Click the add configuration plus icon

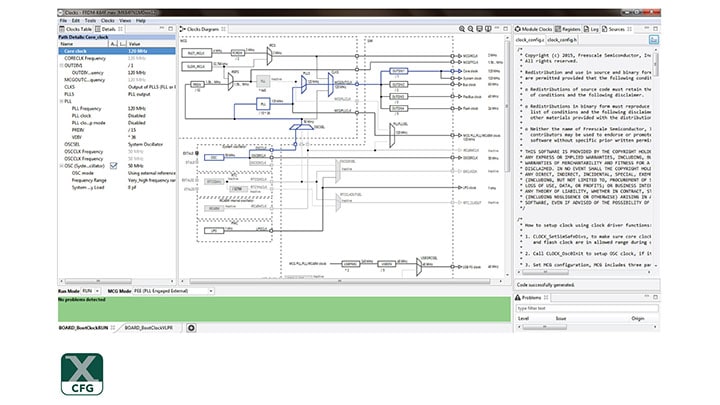pyautogui.click(x=191, y=328)
